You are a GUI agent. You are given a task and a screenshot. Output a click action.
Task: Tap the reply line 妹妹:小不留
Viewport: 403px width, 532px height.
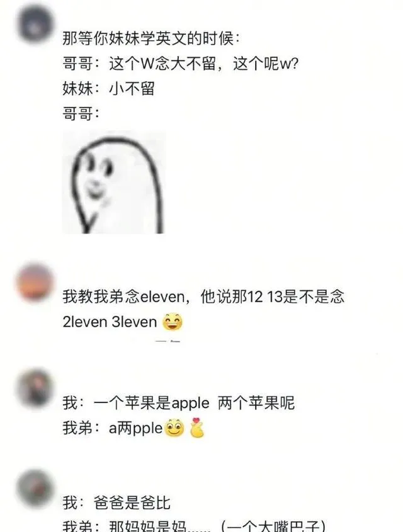108,89
